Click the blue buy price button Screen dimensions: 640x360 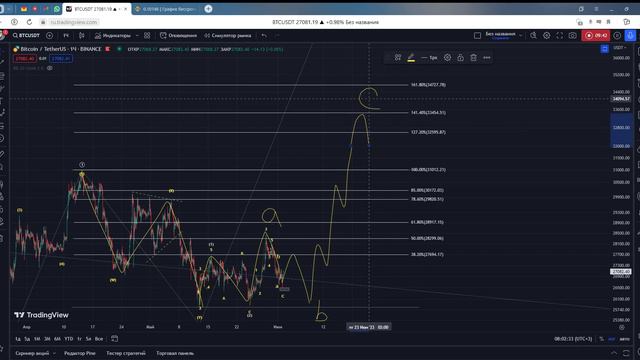61,59
